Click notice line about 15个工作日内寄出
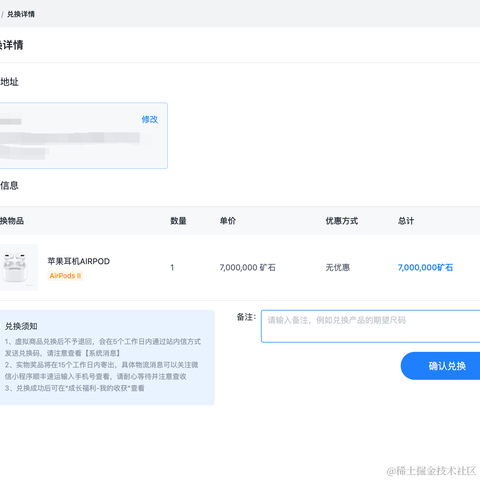 click(x=101, y=371)
